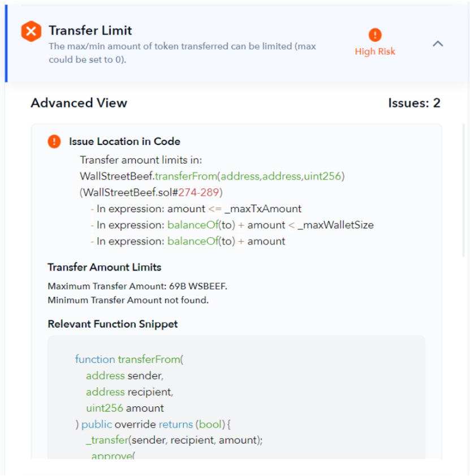Click Maximum Transfer Amount: 69B WSBEEF text
The image size is (470, 476).
pos(137,286)
